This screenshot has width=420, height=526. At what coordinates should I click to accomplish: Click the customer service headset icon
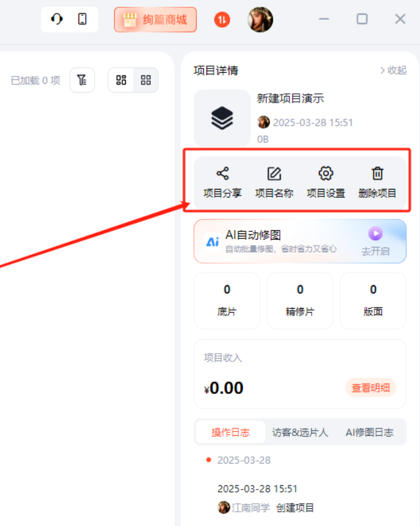point(57,19)
